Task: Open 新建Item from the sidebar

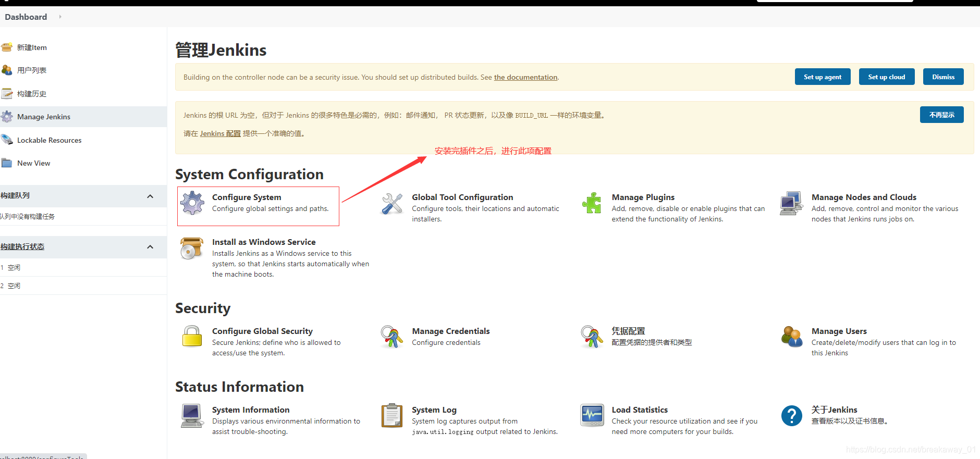Action: [32, 47]
